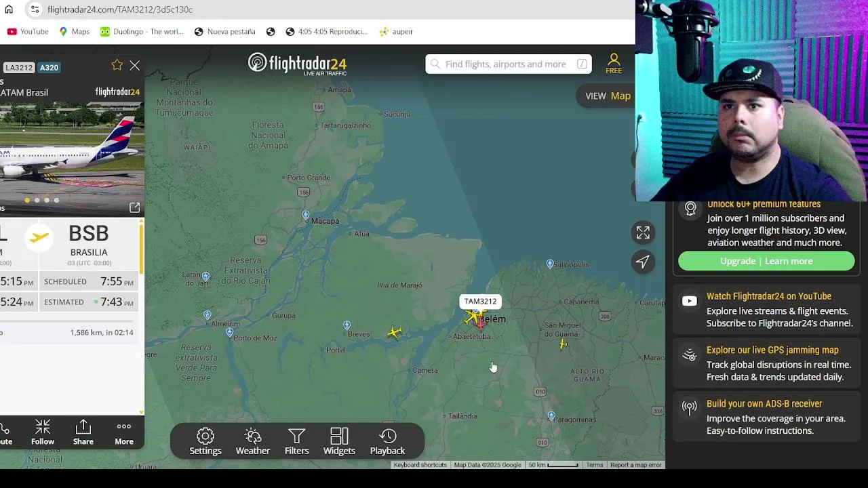Click the flightradar24.com address bar URL
Viewport: 868px width, 488px height.
[119, 9]
